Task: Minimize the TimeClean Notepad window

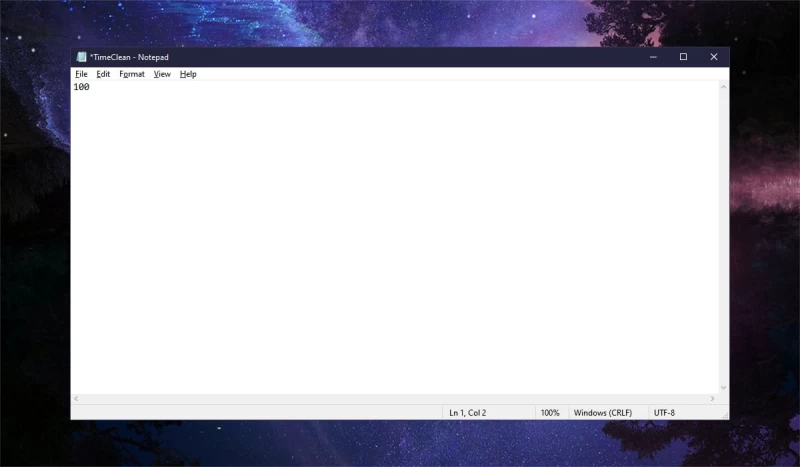Action: pos(653,57)
